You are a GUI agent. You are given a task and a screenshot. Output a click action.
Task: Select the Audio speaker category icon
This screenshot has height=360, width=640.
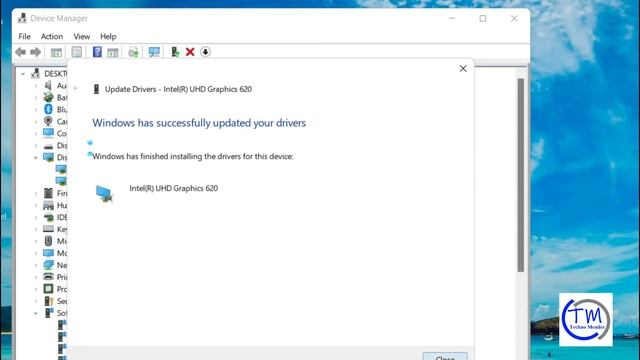pos(48,85)
